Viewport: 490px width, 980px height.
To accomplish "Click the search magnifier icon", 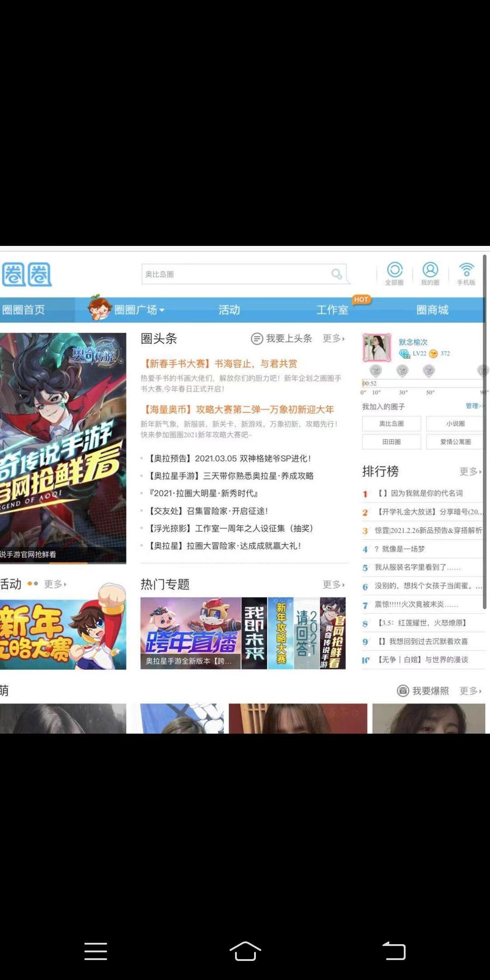I will tap(337, 274).
